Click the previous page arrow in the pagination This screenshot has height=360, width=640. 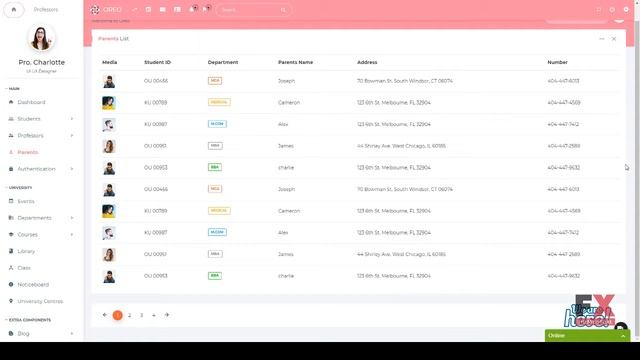(x=105, y=315)
